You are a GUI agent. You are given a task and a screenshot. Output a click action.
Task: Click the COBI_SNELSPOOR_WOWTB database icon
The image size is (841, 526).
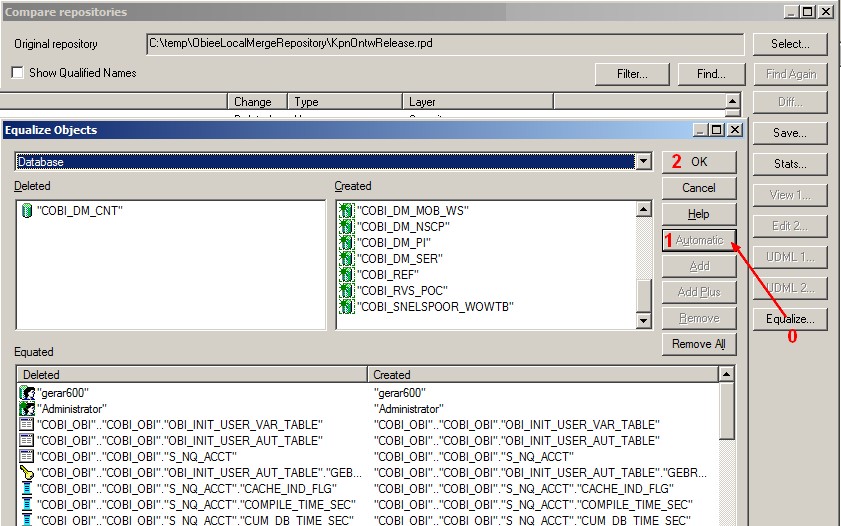click(x=347, y=307)
